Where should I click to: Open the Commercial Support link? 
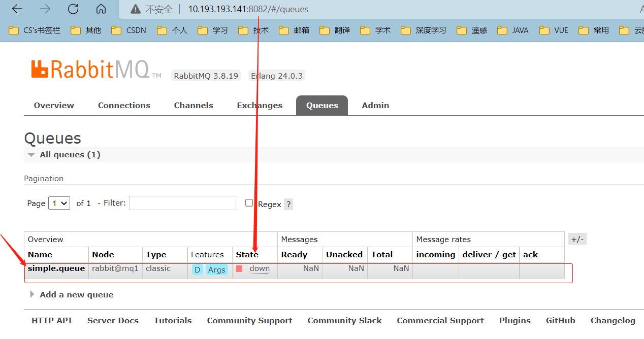tap(440, 320)
